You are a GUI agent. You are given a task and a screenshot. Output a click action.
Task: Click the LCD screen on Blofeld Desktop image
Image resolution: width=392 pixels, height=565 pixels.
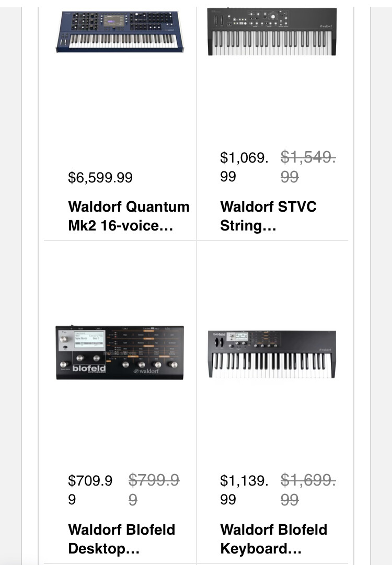click(x=89, y=340)
